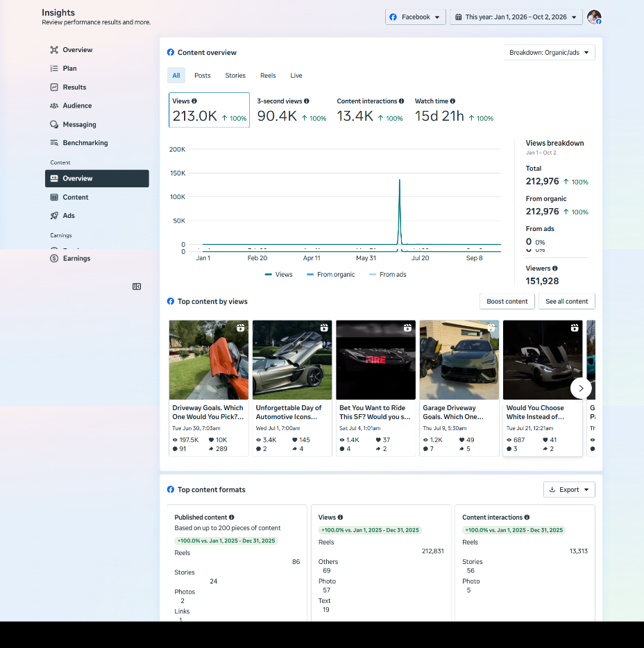
Task: Toggle the From organic legend item
Action: coord(331,275)
